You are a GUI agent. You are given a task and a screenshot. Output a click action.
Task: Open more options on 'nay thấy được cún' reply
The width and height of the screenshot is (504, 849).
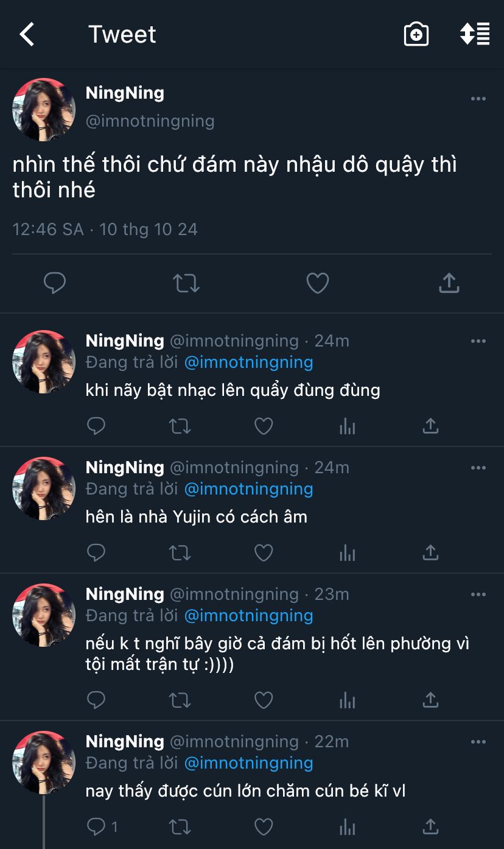pyautogui.click(x=478, y=742)
